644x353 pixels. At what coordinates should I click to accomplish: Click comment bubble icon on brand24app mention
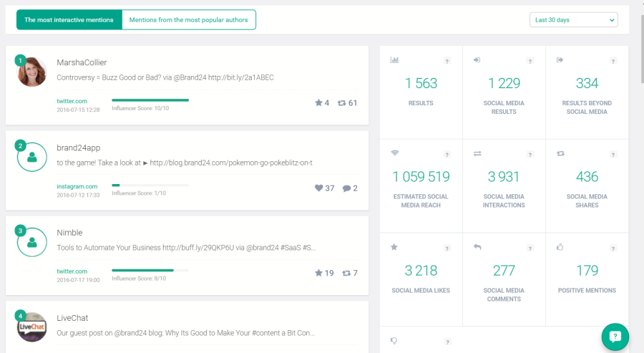click(346, 188)
